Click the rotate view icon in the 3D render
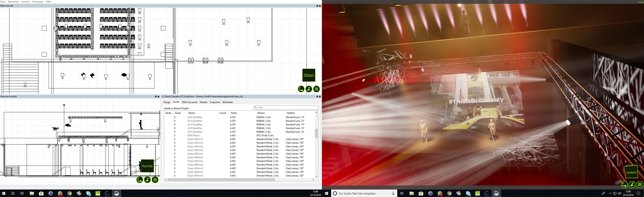 coord(624,184)
